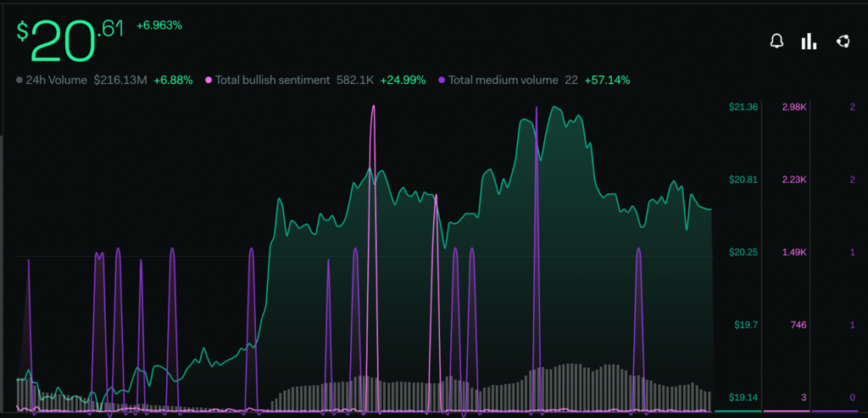Open the bell notification alerts icon
Viewport: 868px width, 418px height.
click(776, 41)
